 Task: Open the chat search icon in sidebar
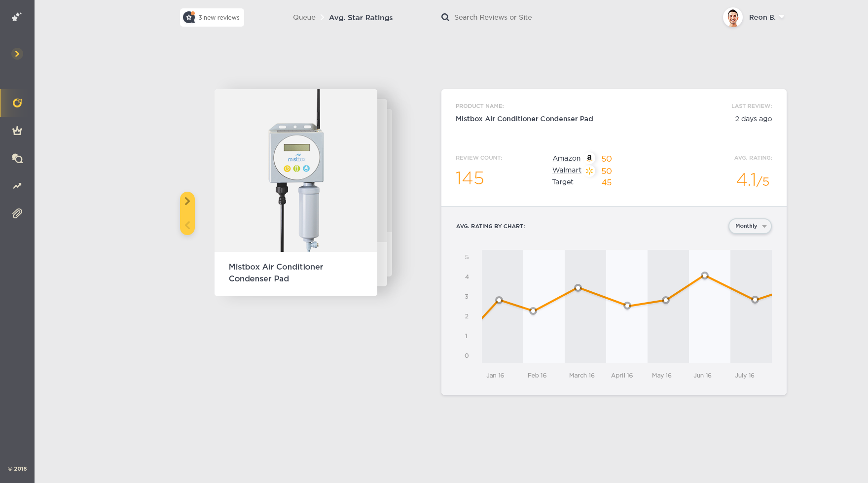(x=17, y=158)
